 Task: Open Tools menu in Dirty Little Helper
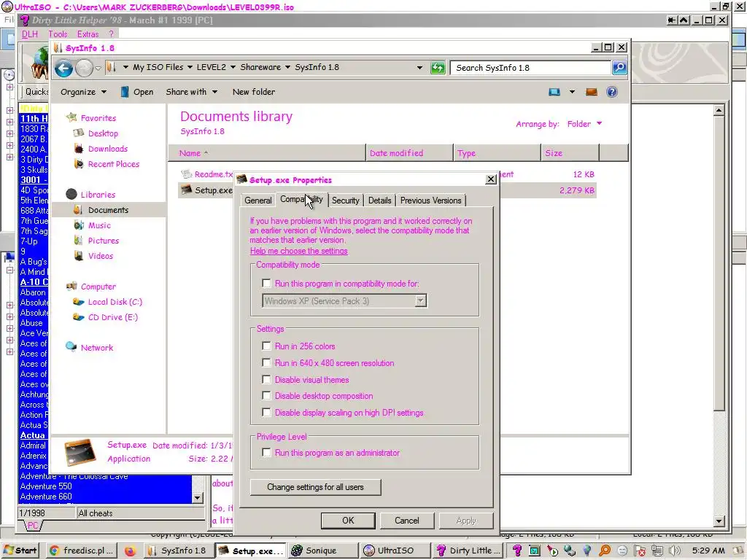(x=58, y=34)
